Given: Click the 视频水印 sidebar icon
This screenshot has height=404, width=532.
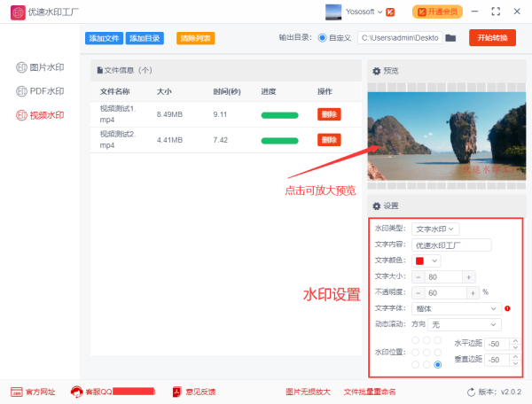Looking at the screenshot, I should (21, 115).
